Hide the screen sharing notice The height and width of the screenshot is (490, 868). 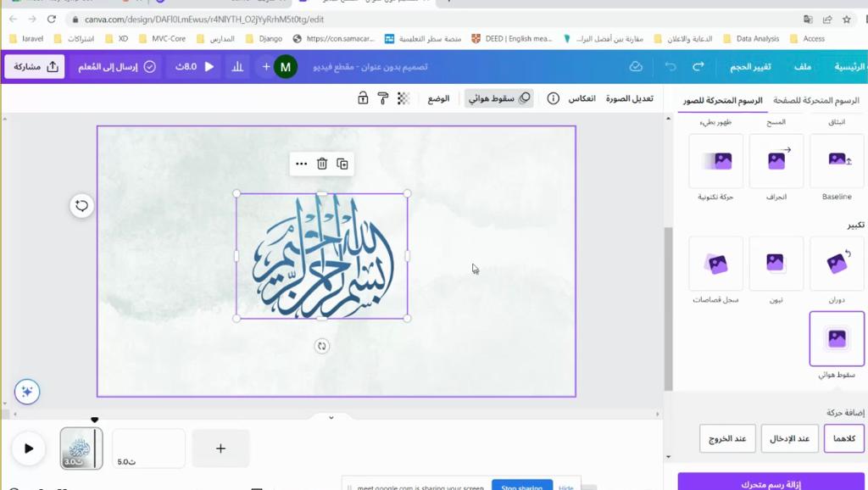click(566, 487)
